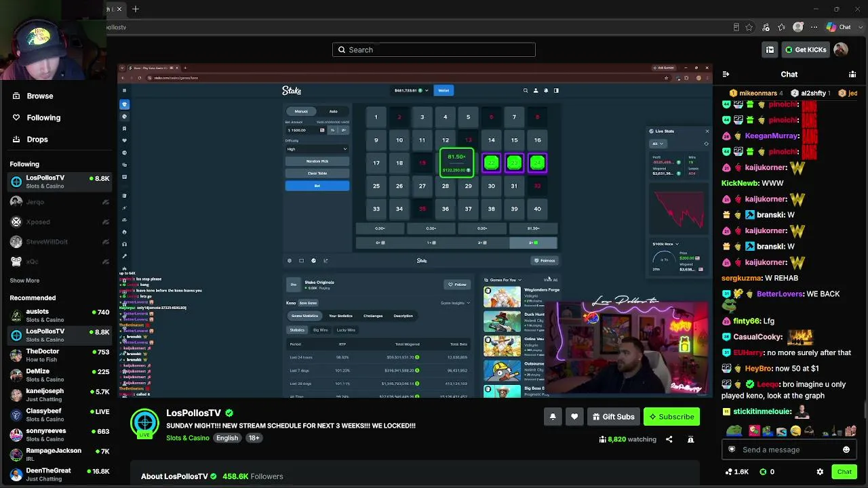Open the reader view icon in address bar
Image resolution: width=868 pixels, height=488 pixels.
point(736,27)
